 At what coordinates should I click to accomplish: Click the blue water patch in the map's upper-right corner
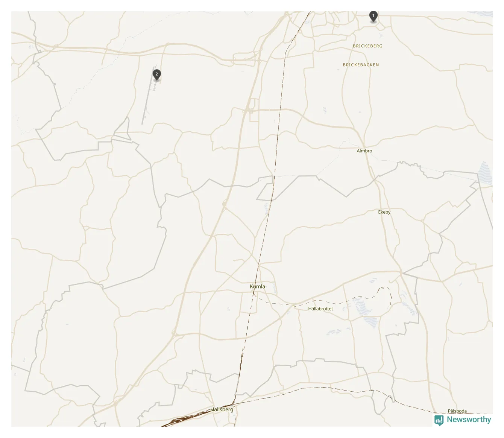pyautogui.click(x=485, y=14)
